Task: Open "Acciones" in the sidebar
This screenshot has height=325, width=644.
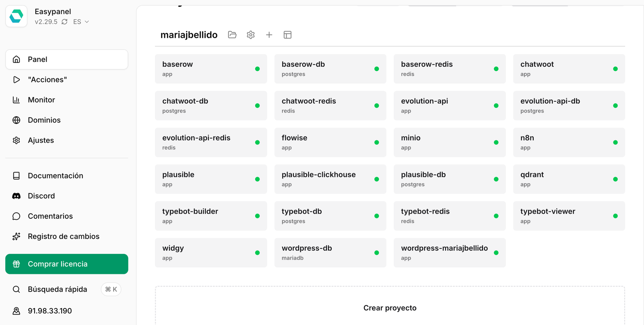Action: [67, 80]
